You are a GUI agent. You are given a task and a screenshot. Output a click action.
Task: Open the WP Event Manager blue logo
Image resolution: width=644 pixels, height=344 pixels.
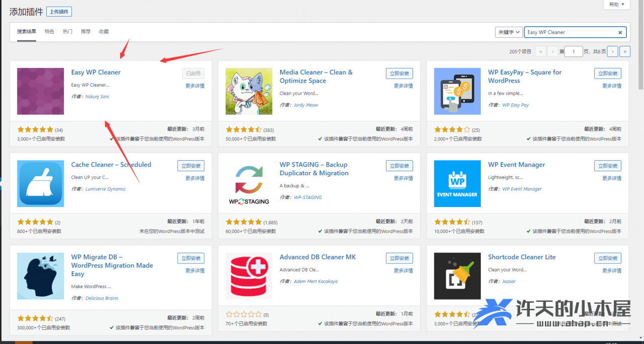point(457,183)
